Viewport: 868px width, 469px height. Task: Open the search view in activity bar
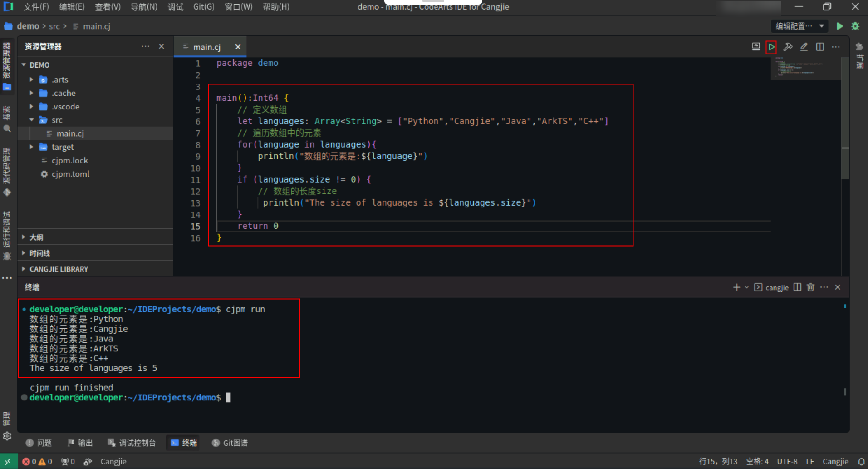pyautogui.click(x=7, y=119)
